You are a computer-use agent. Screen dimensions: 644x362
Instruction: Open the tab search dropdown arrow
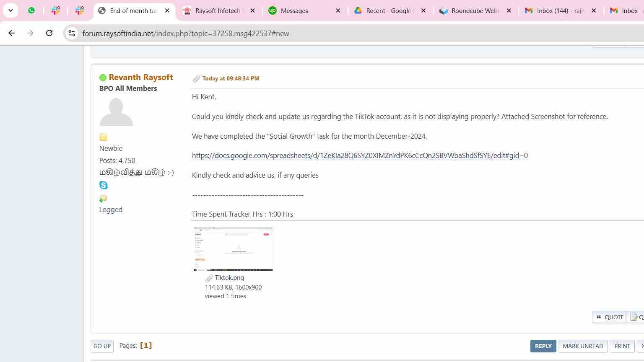coord(10,10)
